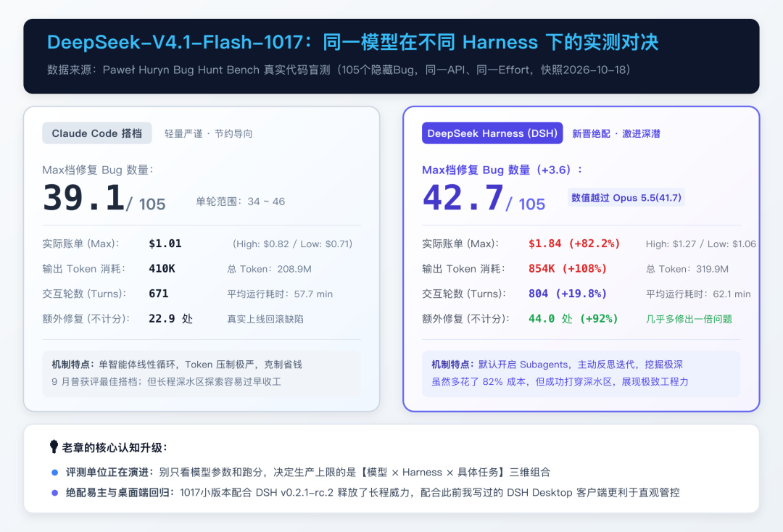Viewport: 783px width, 532px height.
Task: Click the 9 月曾获评最佳搭档 line
Action: [x=166, y=382]
